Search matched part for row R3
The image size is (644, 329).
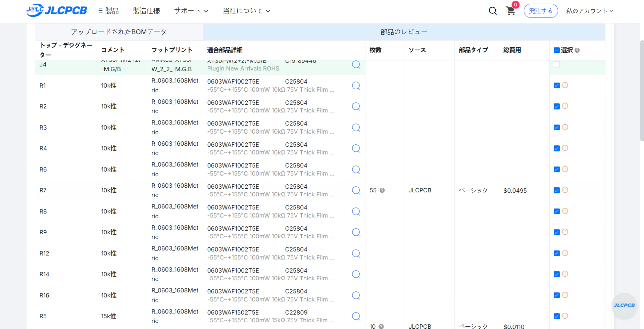(x=356, y=128)
